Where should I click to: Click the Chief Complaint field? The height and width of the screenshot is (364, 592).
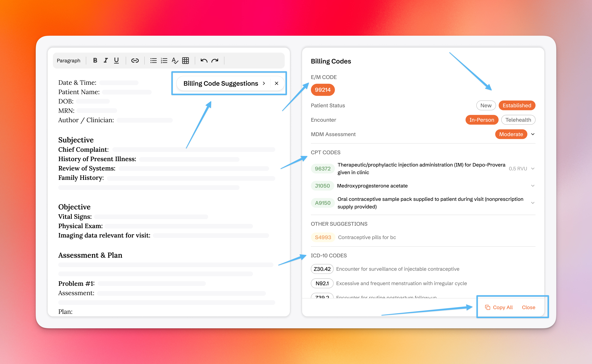click(194, 150)
